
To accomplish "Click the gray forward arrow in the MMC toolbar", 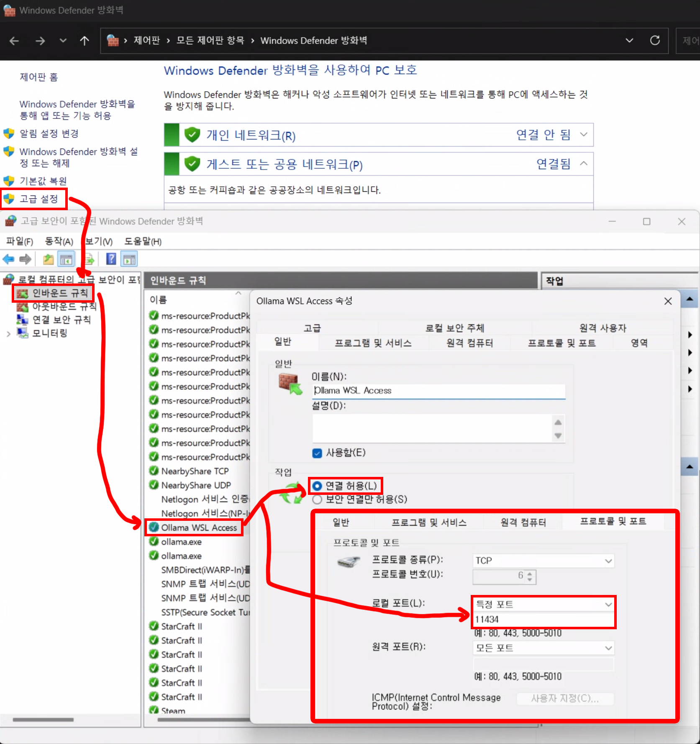I will click(x=25, y=260).
